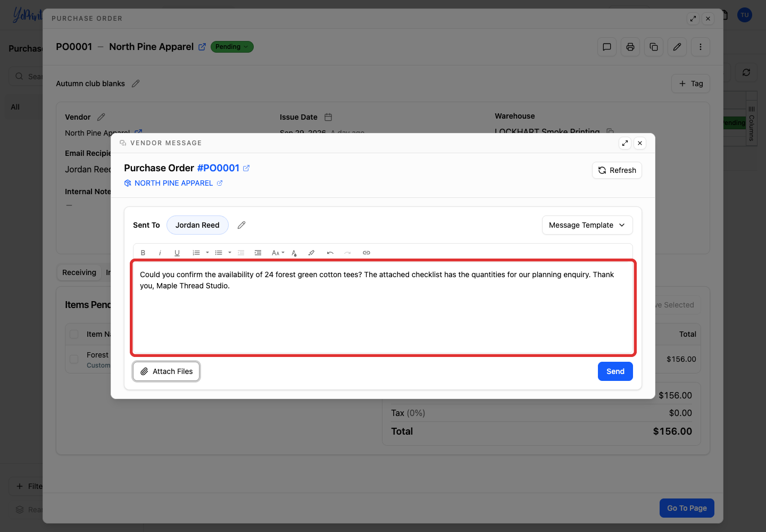Open the NORTH PINE APPAREL vendor link
Viewport: 766px width, 532px height.
pos(173,183)
